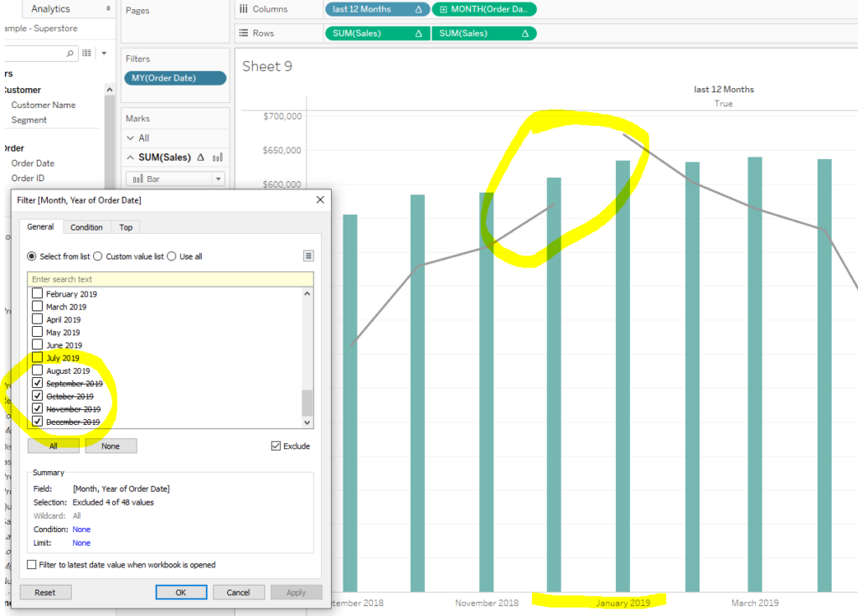Select the last 12 Months pill in Columns

[x=377, y=9]
